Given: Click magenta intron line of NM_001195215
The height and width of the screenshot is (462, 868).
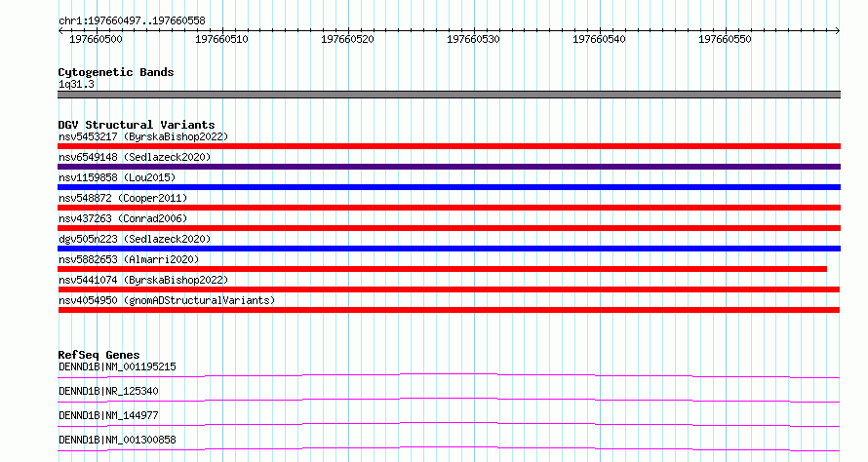Looking at the screenshot, I should (x=449, y=375).
